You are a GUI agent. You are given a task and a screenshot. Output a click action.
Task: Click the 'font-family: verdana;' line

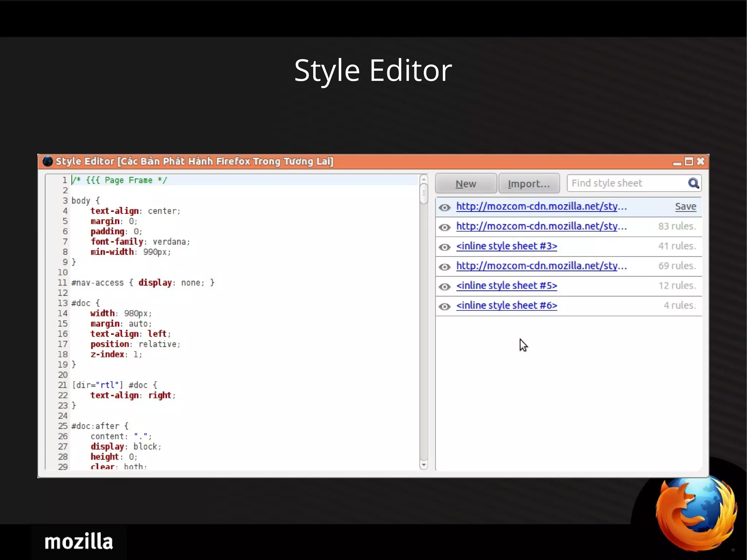coord(140,242)
